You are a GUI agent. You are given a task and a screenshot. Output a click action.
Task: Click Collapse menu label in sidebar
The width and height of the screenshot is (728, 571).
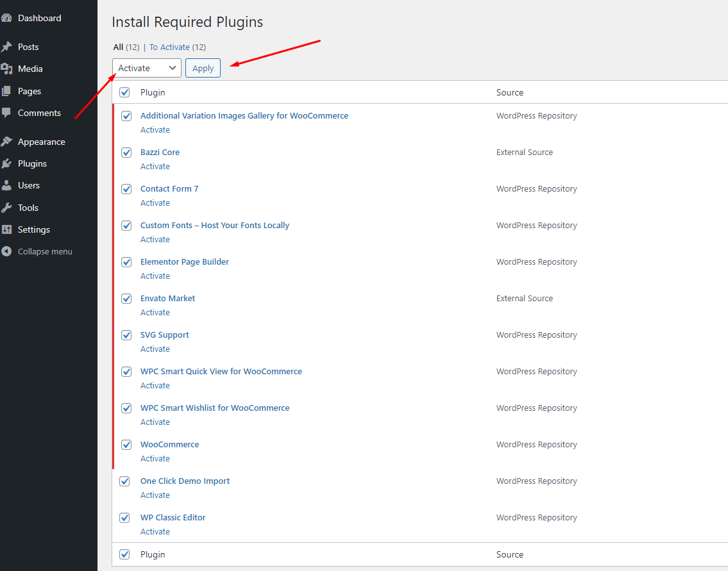pyautogui.click(x=45, y=251)
